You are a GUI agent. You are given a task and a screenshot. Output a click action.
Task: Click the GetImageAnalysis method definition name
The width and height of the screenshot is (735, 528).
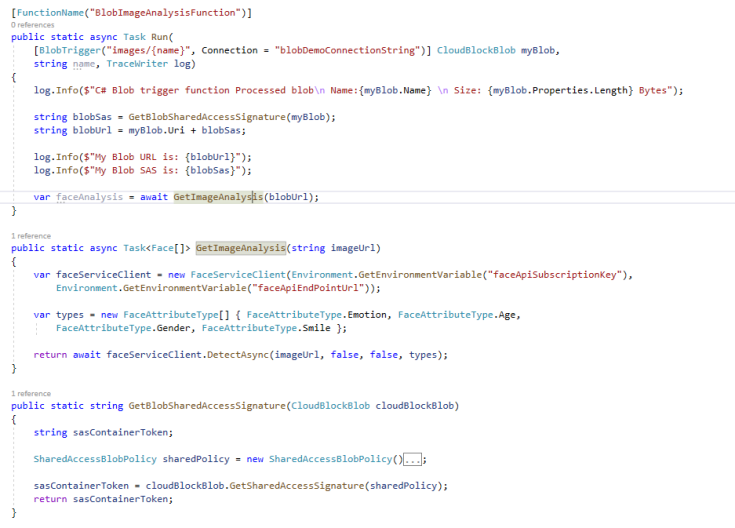coord(240,248)
